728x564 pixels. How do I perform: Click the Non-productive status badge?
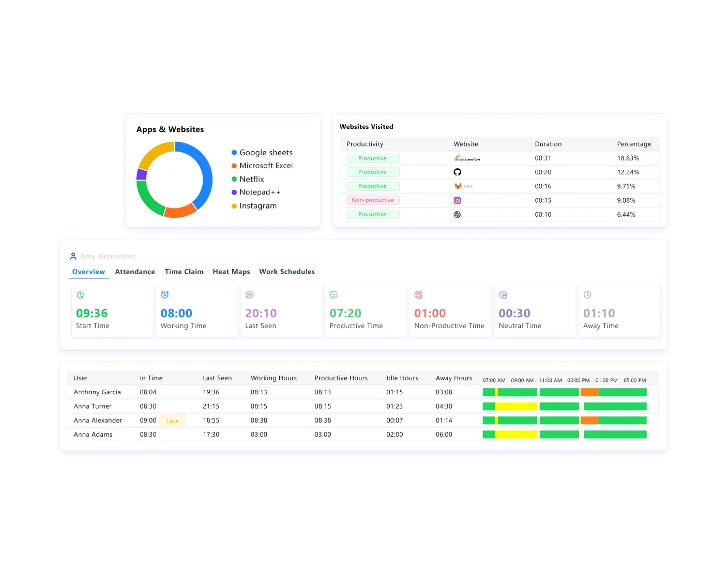click(x=372, y=200)
